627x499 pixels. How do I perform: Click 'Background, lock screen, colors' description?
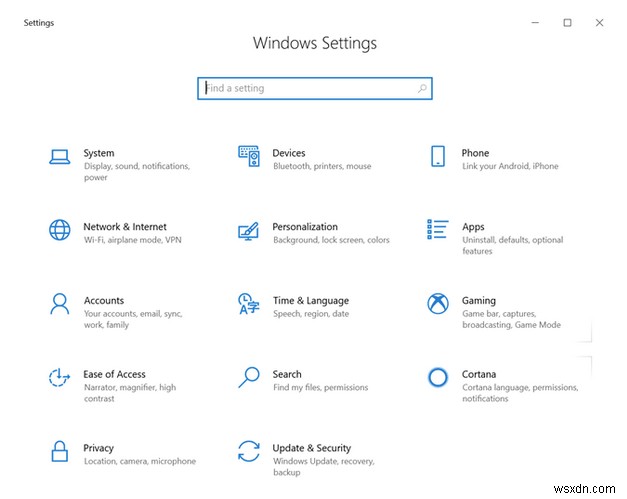click(331, 240)
